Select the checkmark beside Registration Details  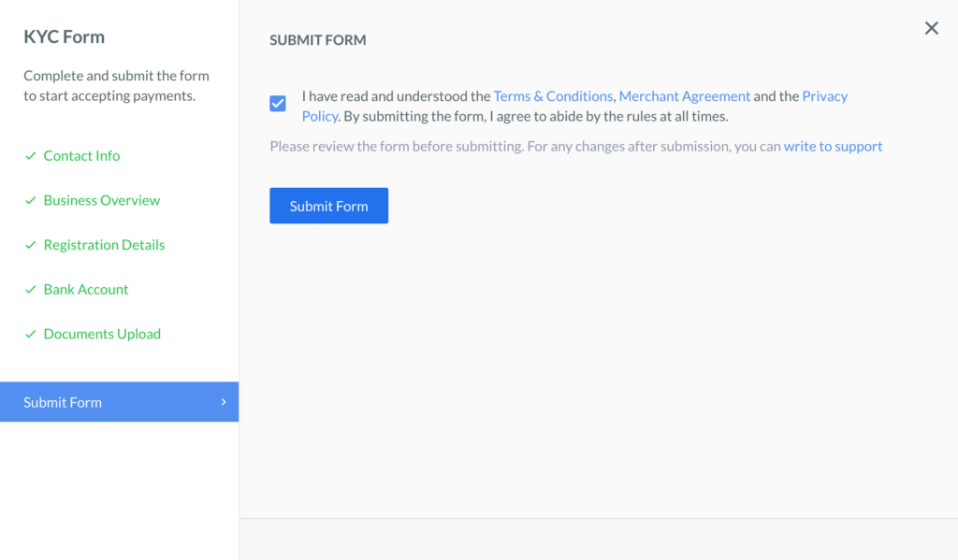click(x=30, y=244)
